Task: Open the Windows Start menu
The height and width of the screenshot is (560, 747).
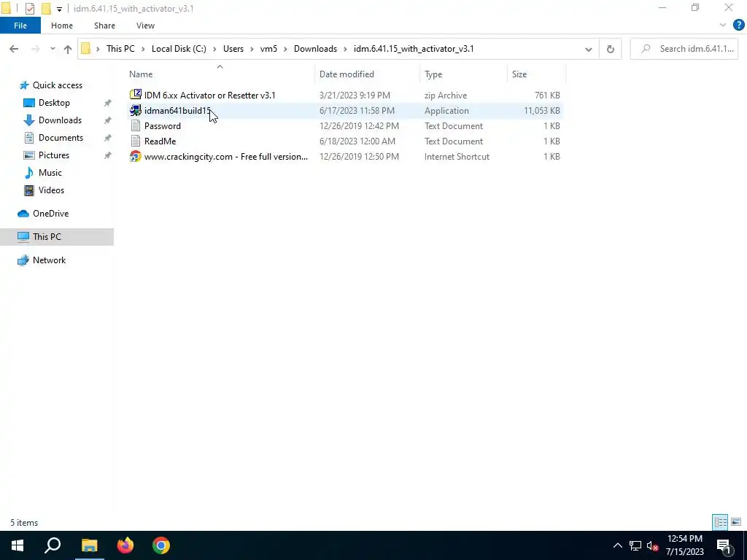Action: 18,545
